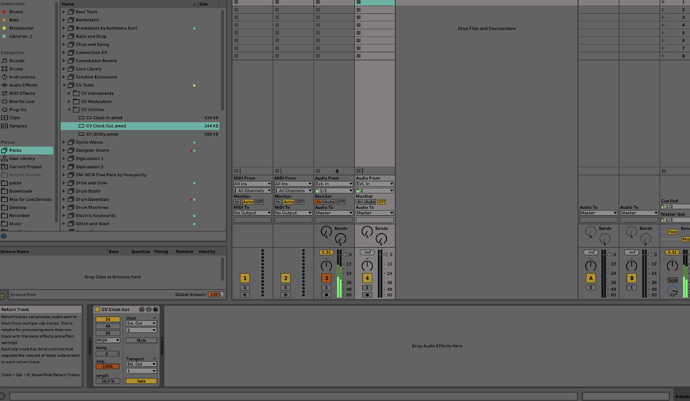Image resolution: width=690 pixels, height=401 pixels.
Task: Click the Length percentage field
Action: click(x=108, y=381)
